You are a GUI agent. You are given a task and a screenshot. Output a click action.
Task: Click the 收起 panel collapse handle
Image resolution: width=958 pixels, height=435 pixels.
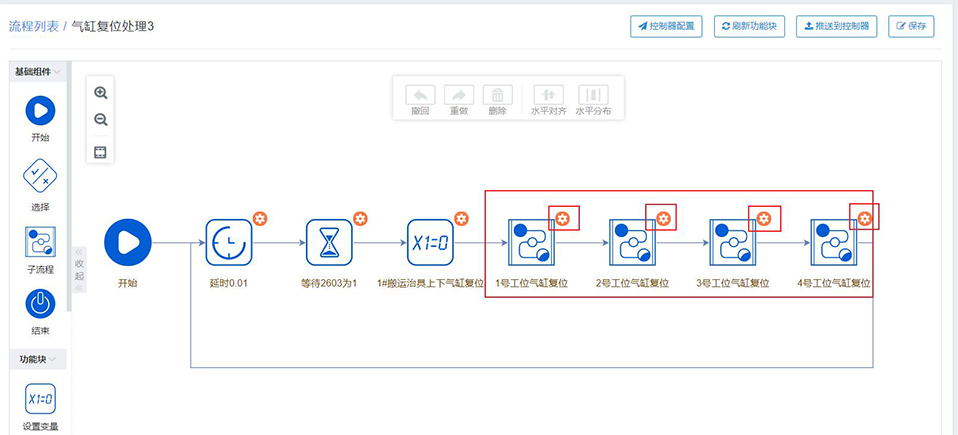coord(79,269)
